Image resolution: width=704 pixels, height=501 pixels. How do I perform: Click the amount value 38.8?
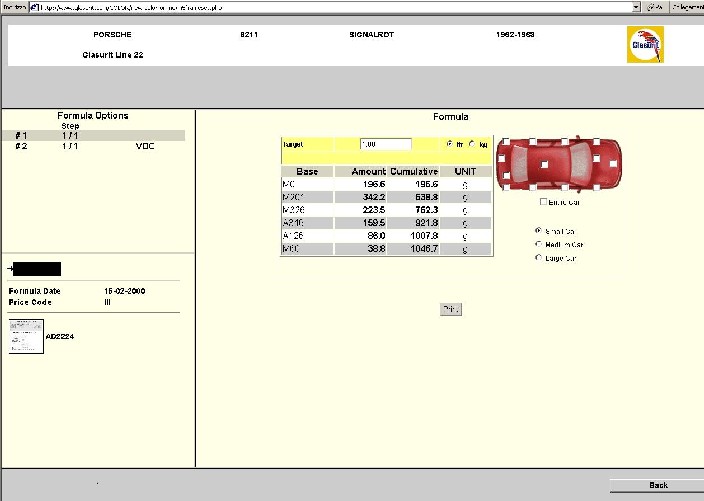pos(376,249)
